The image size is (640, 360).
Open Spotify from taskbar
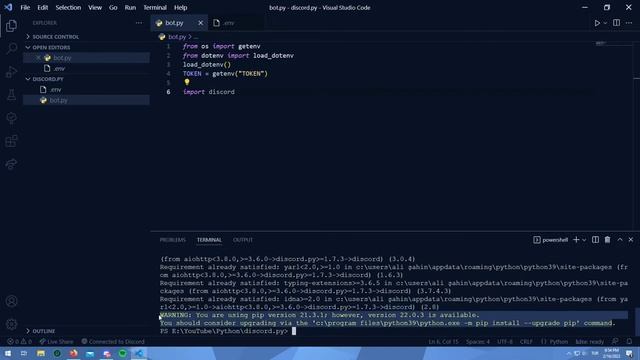coord(122,353)
